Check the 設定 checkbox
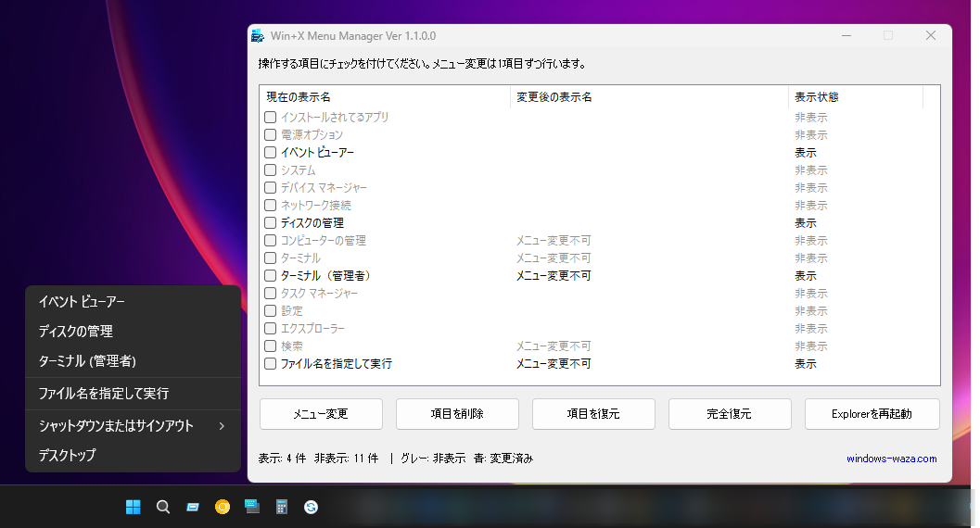 click(270, 310)
